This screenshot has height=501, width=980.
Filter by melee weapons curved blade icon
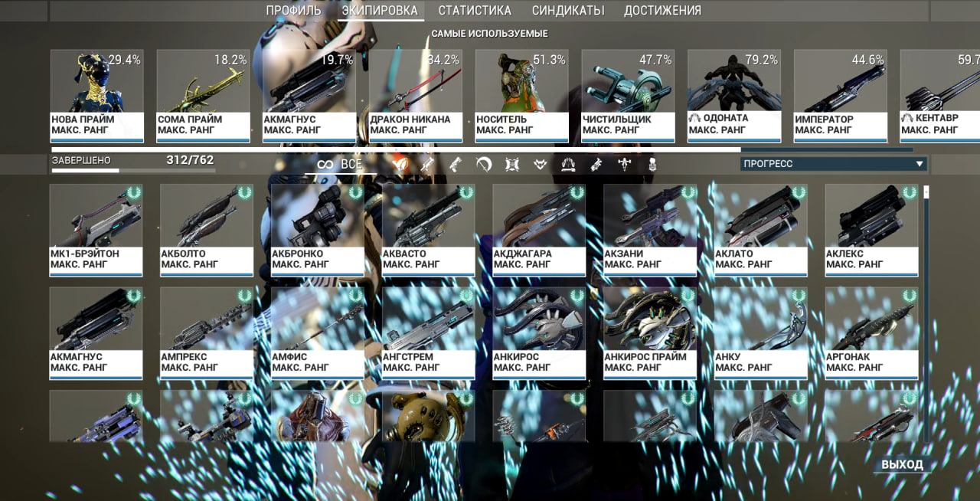point(483,164)
